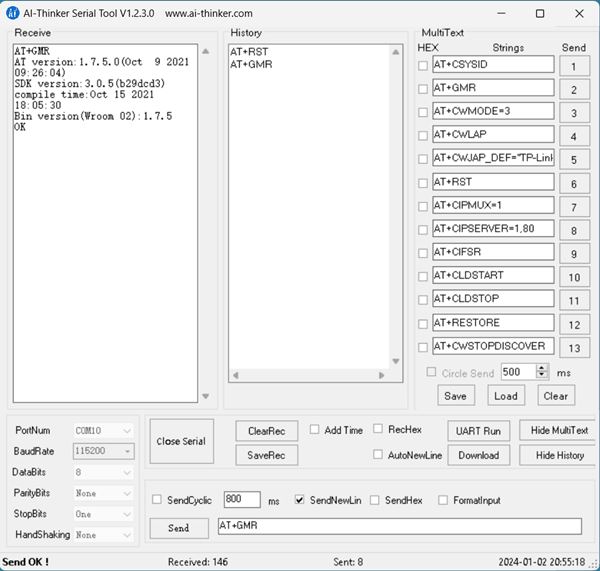Enable the SendCyclic checkbox

coord(157,500)
